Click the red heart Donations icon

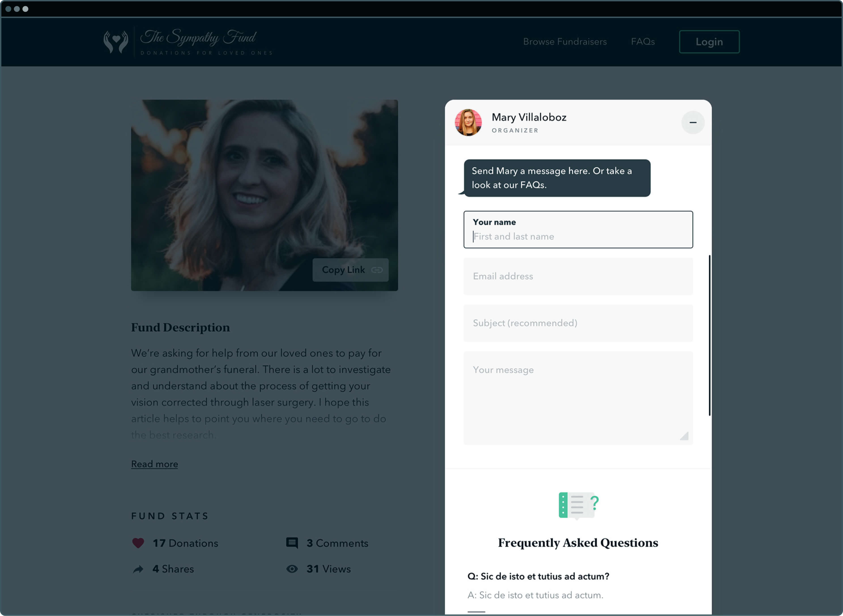click(x=138, y=543)
